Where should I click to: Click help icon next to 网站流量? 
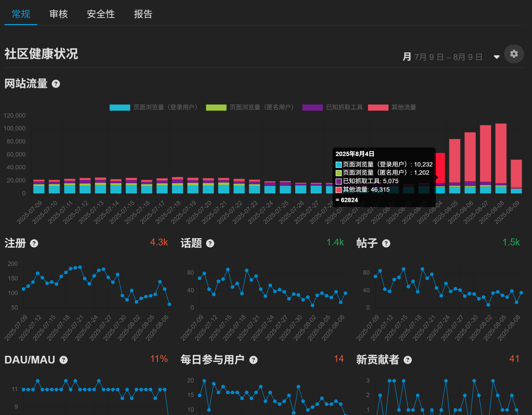click(56, 84)
